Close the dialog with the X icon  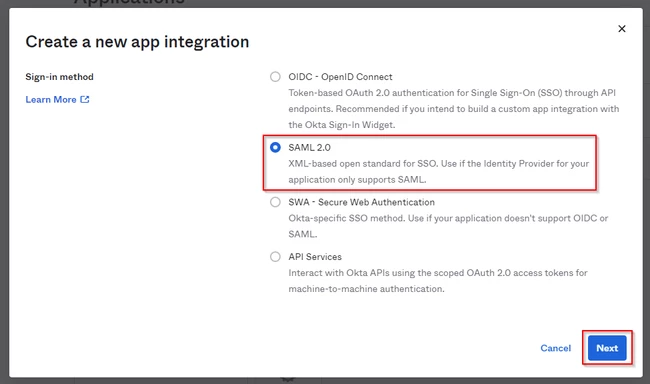pos(622,29)
